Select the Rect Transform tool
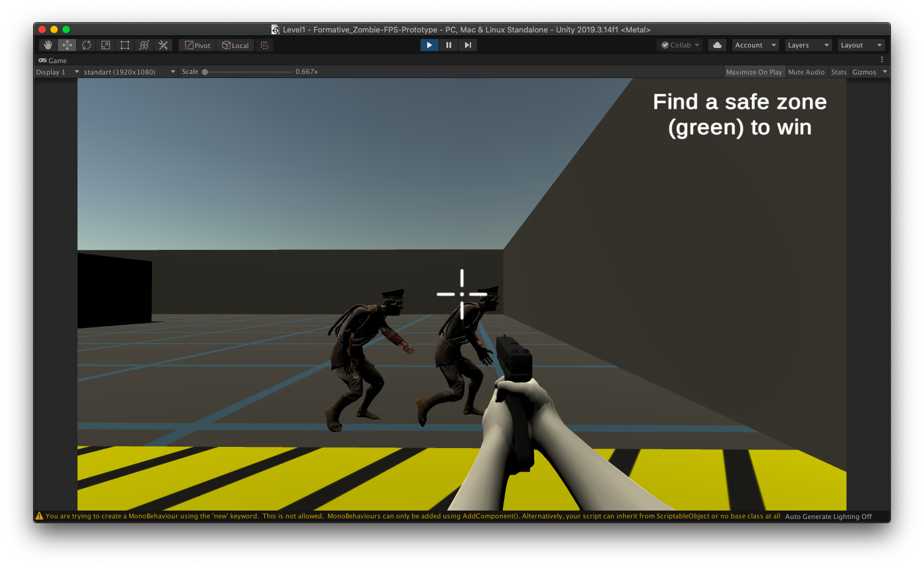Screen dimensions: 924x567 (124, 44)
